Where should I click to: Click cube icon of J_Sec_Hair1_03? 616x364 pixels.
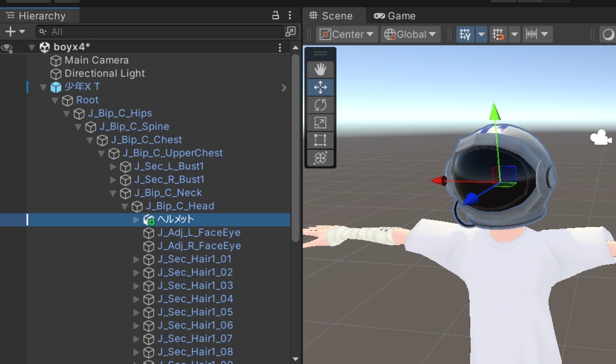pyautogui.click(x=149, y=286)
